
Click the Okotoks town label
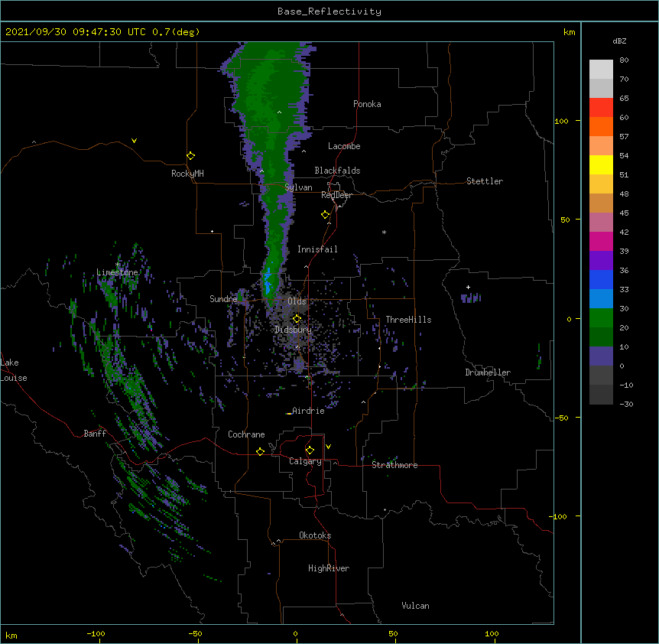pos(315,535)
